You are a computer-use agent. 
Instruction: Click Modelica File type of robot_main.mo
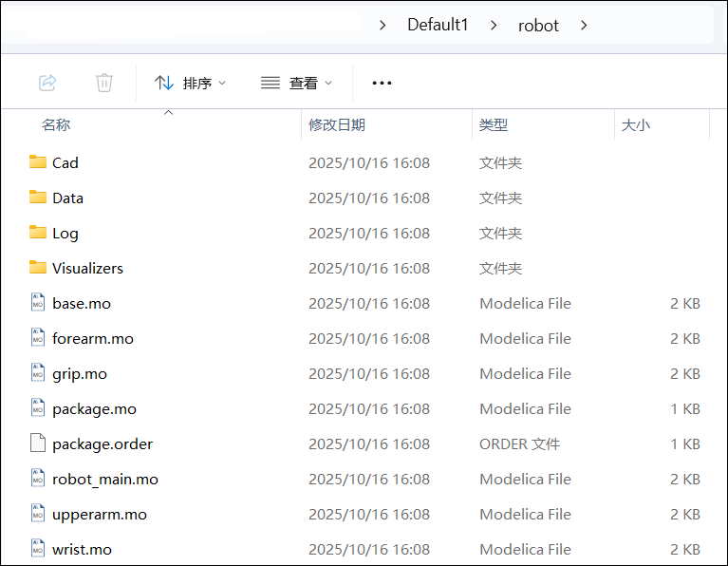[525, 479]
